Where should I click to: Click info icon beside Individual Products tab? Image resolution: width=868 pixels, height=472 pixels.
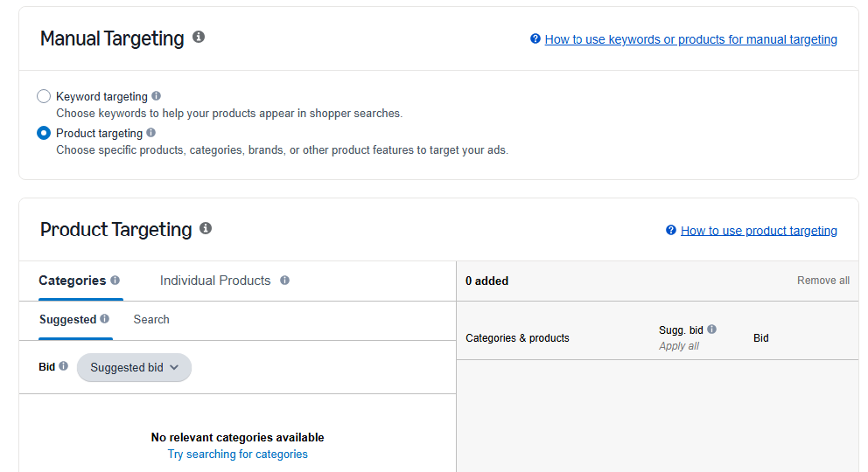284,281
